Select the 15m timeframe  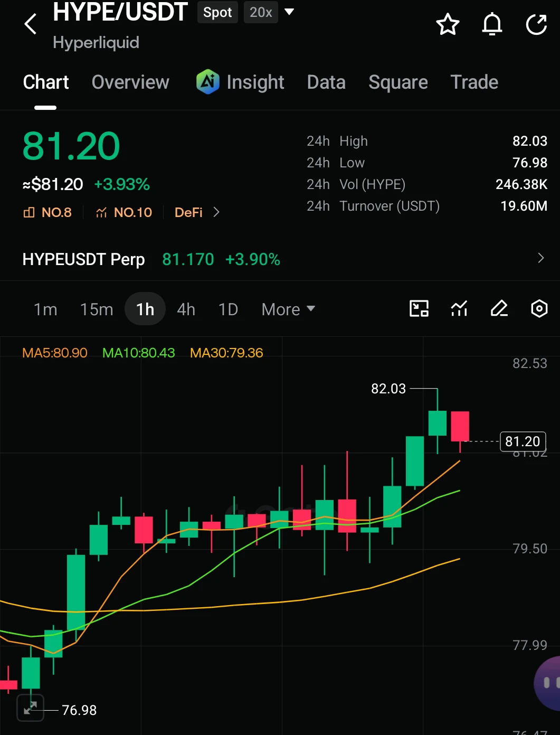pos(97,309)
